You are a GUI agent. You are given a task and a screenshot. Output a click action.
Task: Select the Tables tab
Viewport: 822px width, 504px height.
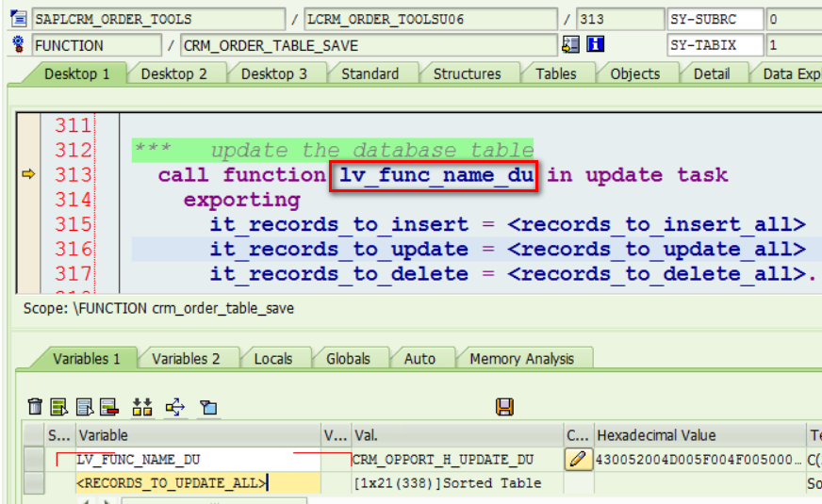point(555,73)
